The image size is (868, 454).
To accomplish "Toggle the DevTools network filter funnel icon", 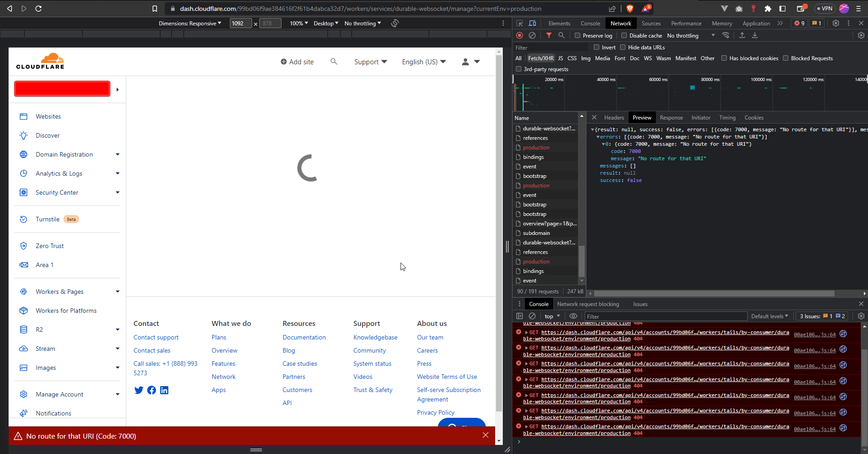I will click(548, 35).
